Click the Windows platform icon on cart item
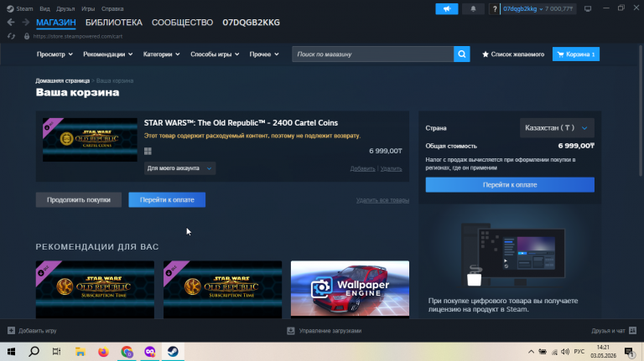The image size is (644, 361). [x=148, y=151]
